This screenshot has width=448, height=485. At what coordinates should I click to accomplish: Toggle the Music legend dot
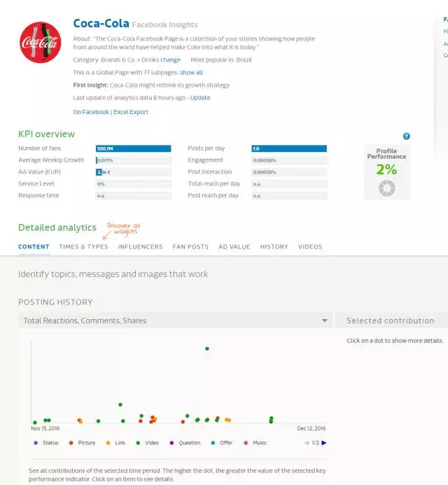tap(245, 442)
